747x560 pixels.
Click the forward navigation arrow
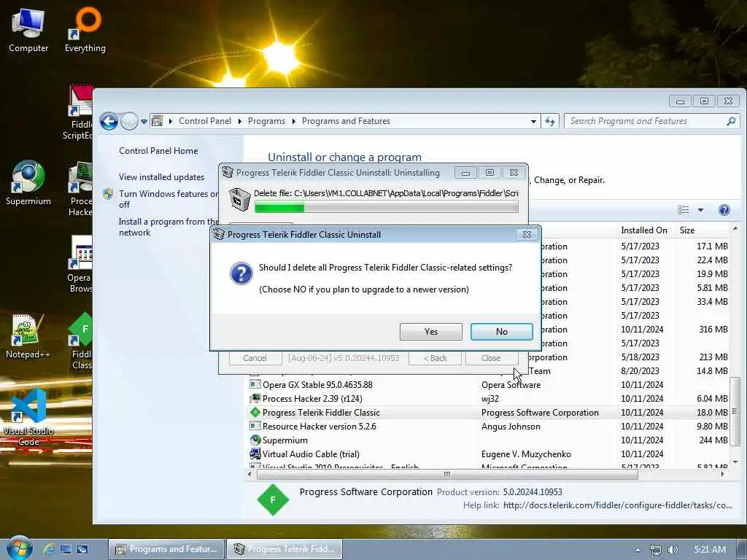pos(129,122)
